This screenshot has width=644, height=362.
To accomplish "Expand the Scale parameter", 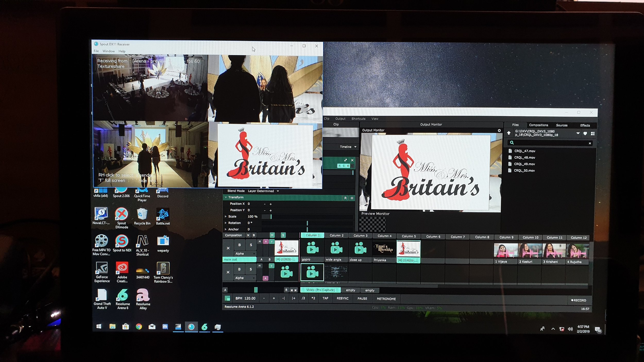I will coord(226,217).
